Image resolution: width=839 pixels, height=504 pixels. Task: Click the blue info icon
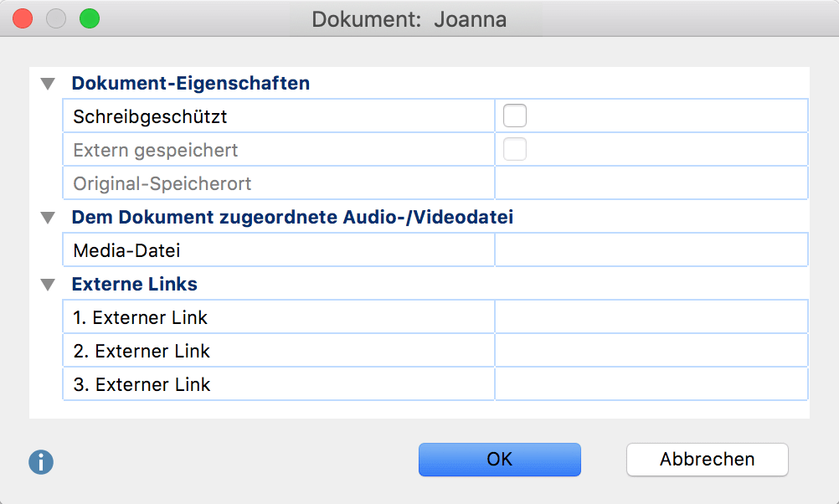coord(41,462)
